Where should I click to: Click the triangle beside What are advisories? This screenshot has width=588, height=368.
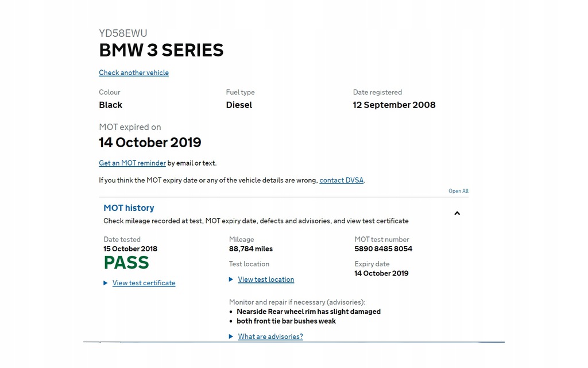pyautogui.click(x=231, y=336)
